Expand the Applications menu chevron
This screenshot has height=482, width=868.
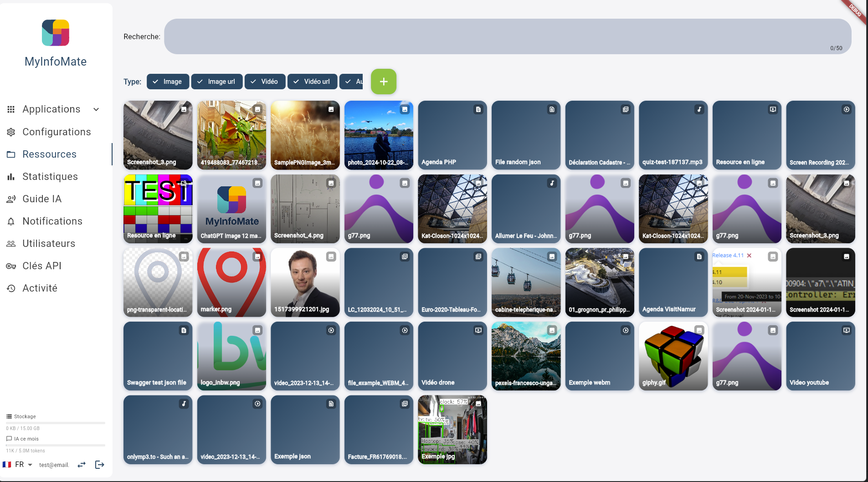(96, 109)
